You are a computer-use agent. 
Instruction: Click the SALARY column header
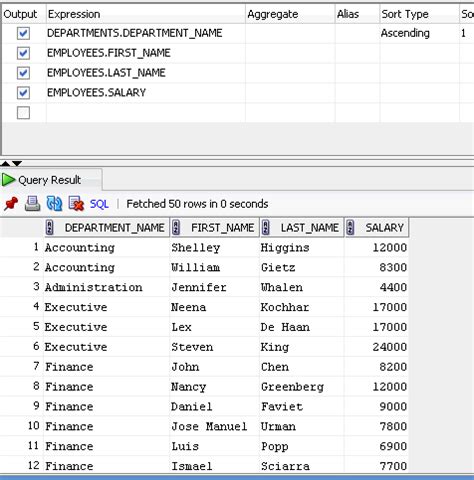point(377,228)
